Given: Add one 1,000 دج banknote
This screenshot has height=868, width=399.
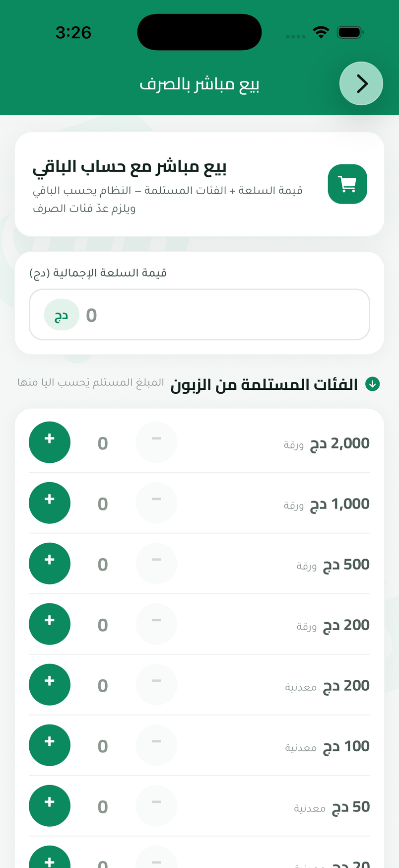Looking at the screenshot, I should [50, 503].
